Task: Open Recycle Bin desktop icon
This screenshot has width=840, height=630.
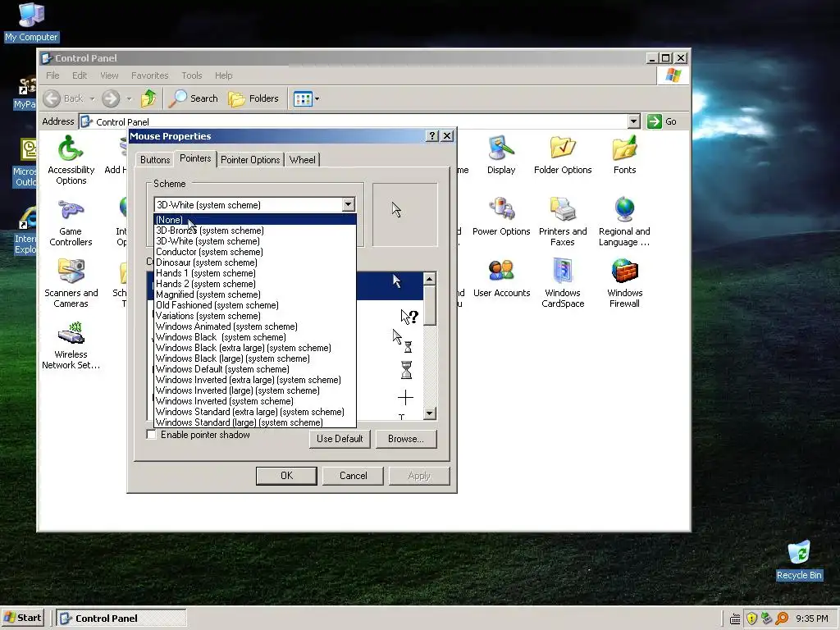Action: click(799, 560)
